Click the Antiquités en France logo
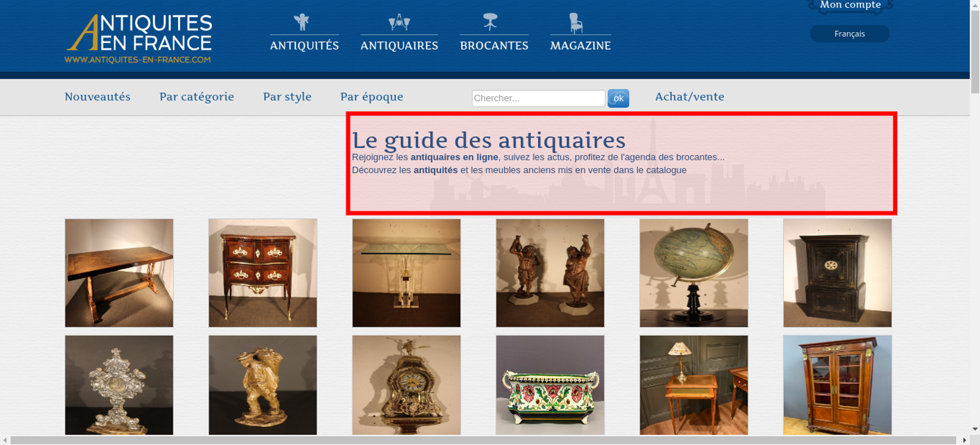The width and height of the screenshot is (980, 445). (139, 39)
